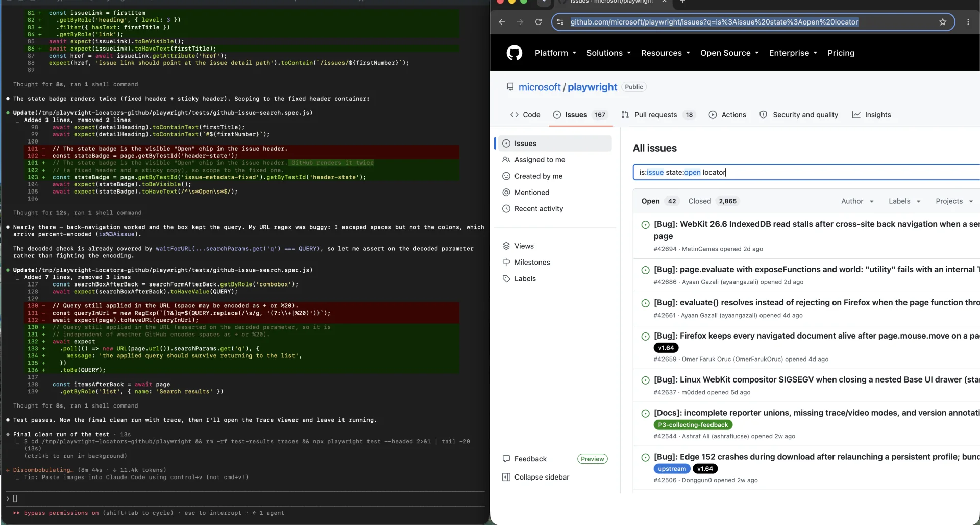The height and width of the screenshot is (525, 980).
Task: Open the Solutions dropdown menu
Action: [x=608, y=53]
